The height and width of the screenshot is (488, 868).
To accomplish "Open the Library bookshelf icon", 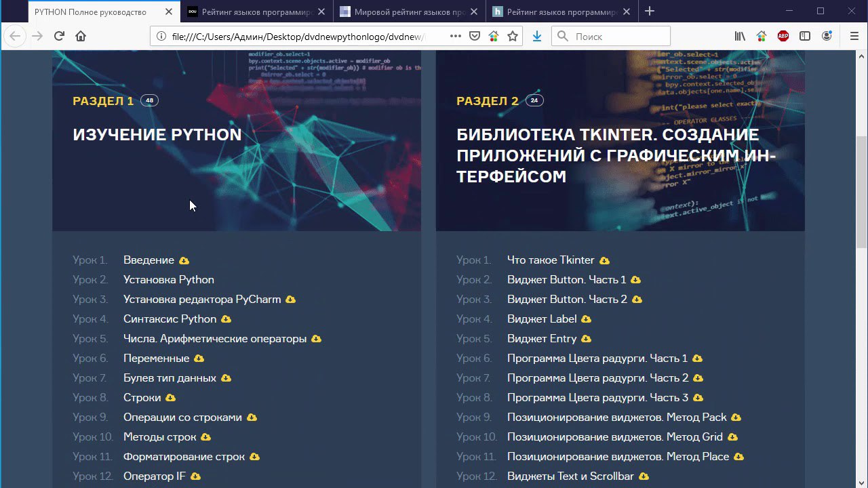I will [740, 37].
